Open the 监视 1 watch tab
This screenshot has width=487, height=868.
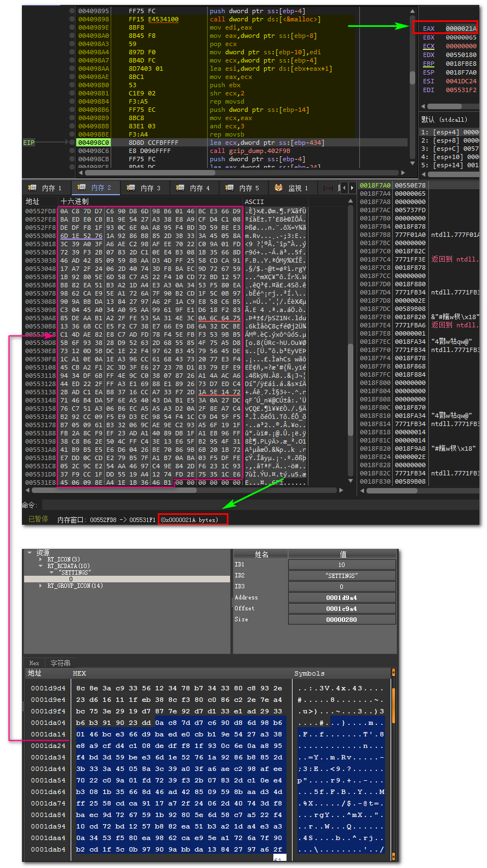tap(292, 188)
